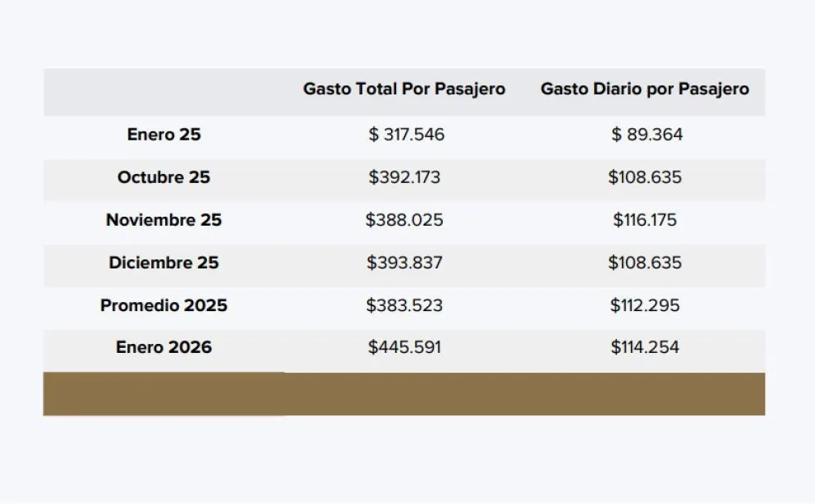Viewport: 815px width, 504px height.
Task: Click the 'Gasto Total Por Pasajero' column header
Action: [x=404, y=89]
